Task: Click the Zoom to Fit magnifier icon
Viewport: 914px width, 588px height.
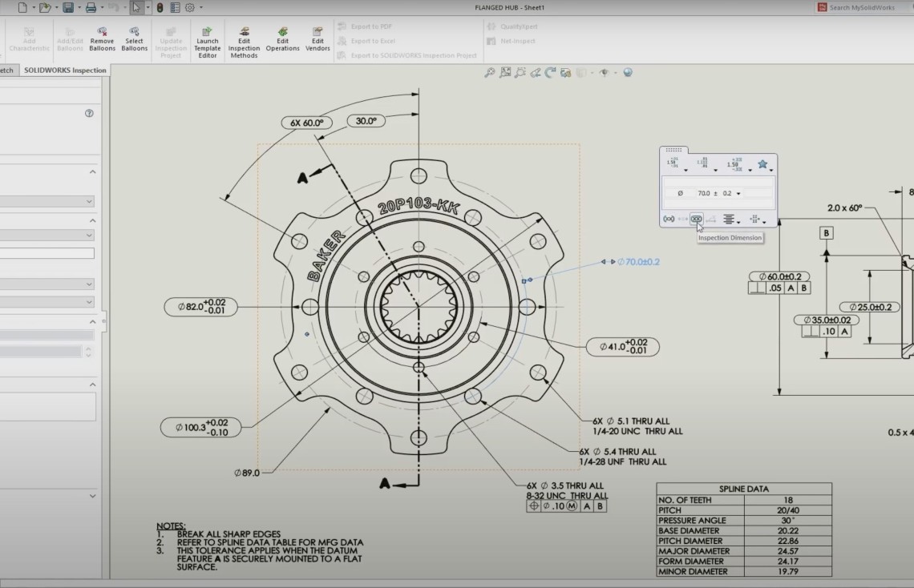Action: (x=490, y=73)
